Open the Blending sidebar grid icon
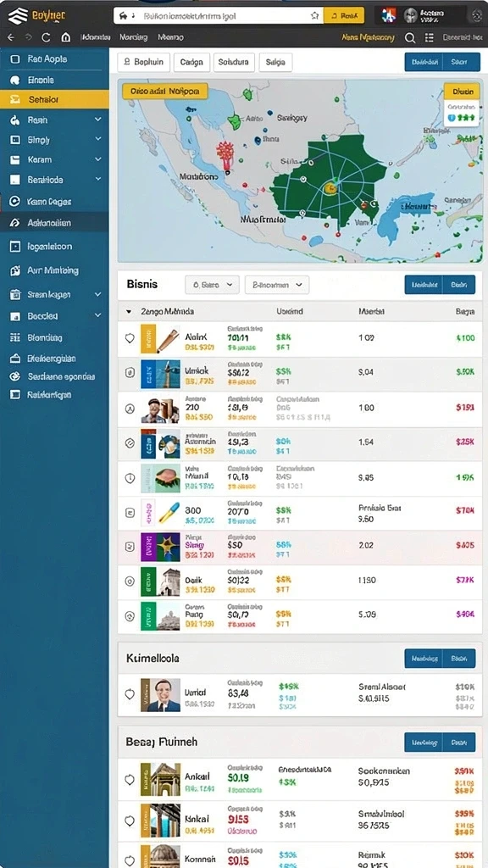The height and width of the screenshot is (868, 488). 15,337
